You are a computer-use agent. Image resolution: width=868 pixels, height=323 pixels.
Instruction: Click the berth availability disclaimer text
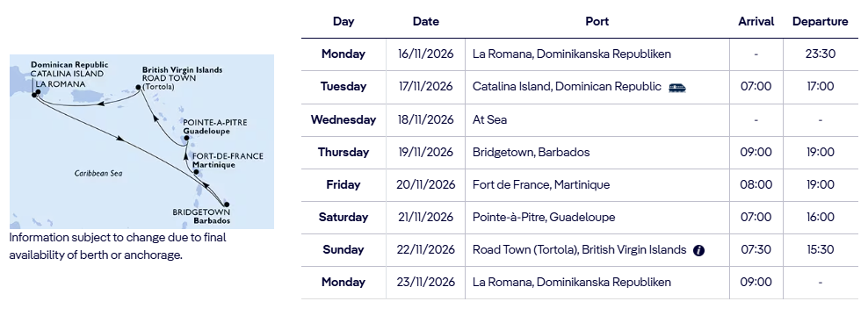(x=118, y=246)
